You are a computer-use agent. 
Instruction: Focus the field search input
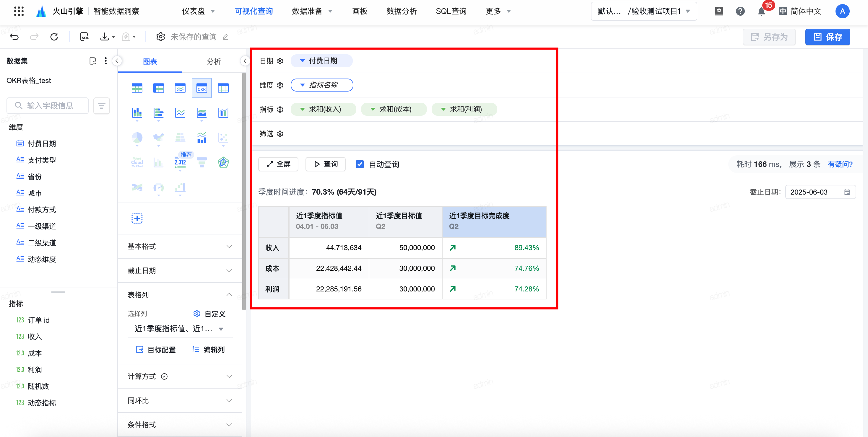click(x=48, y=106)
